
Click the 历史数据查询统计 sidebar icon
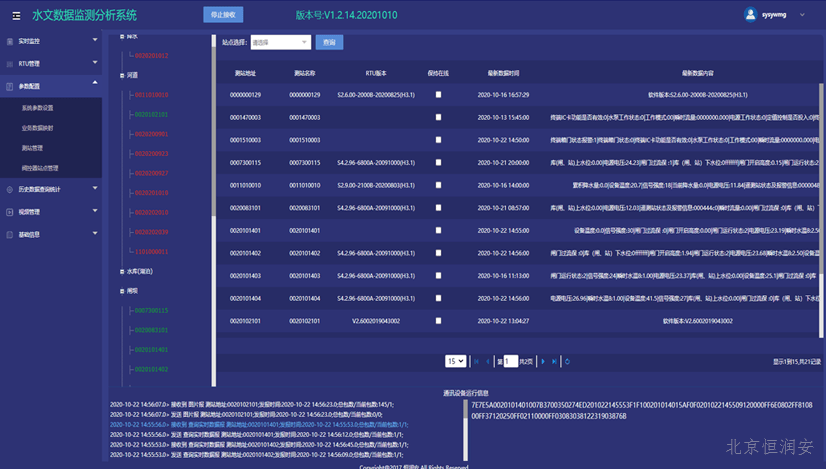click(x=9, y=190)
